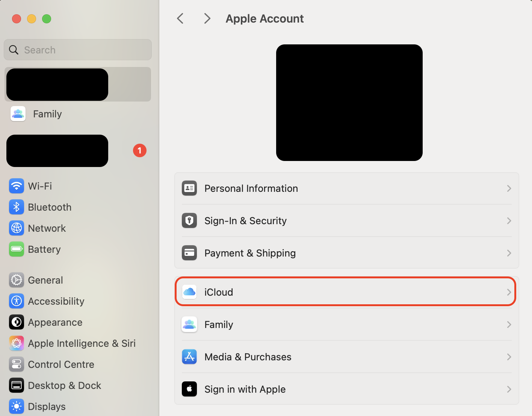This screenshot has height=416, width=532.
Task: Click the Media & Purchases App Store icon
Action: pos(189,357)
